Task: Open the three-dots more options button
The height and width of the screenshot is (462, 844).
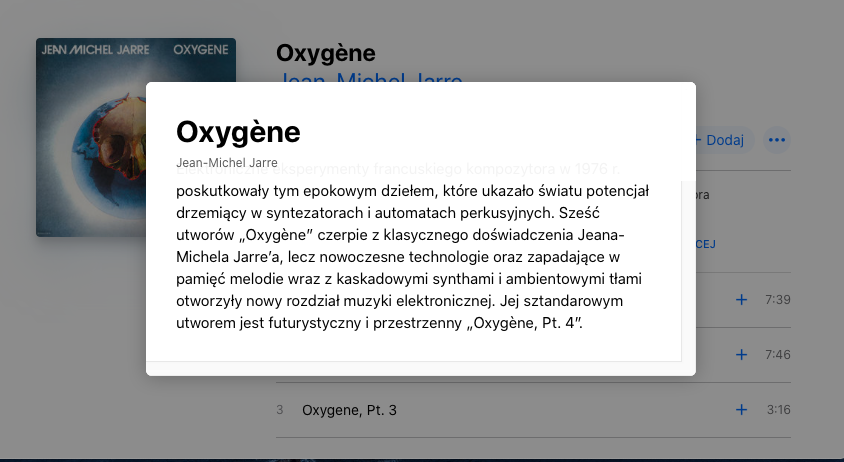Action: 777,140
